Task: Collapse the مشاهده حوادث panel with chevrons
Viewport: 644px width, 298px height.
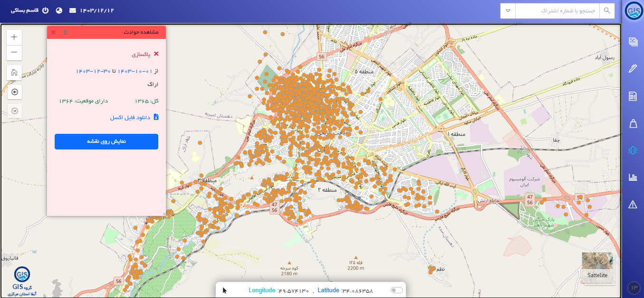Action: (x=65, y=32)
